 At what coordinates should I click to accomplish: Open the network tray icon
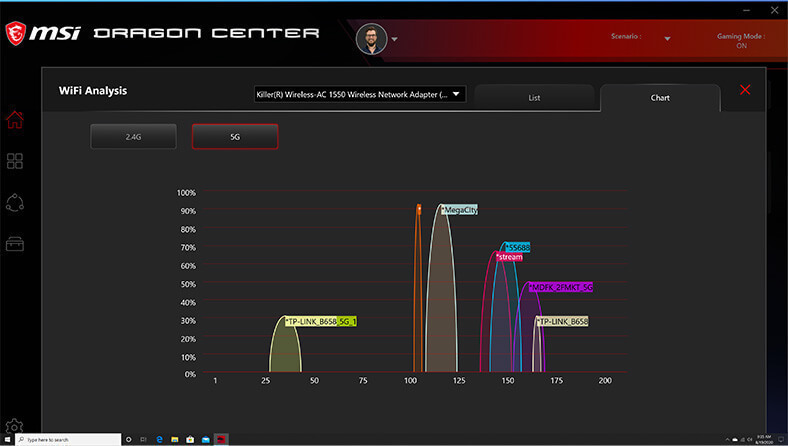[742, 439]
